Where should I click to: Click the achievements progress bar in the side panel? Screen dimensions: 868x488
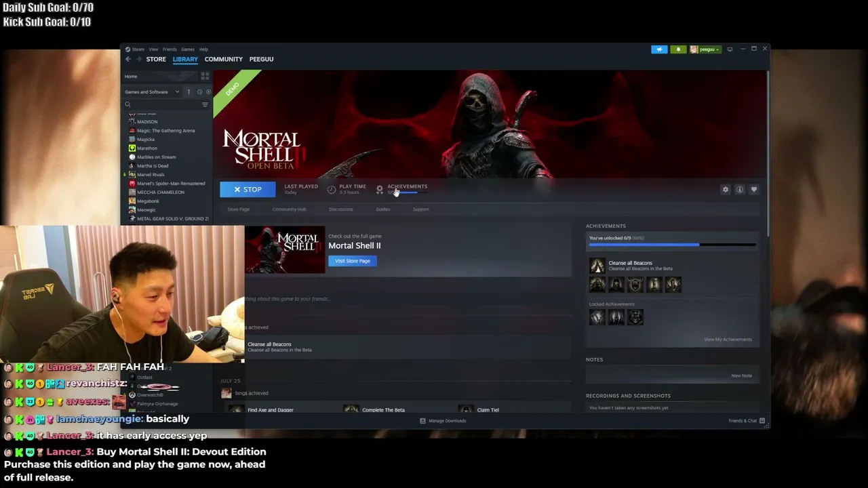[x=672, y=245]
